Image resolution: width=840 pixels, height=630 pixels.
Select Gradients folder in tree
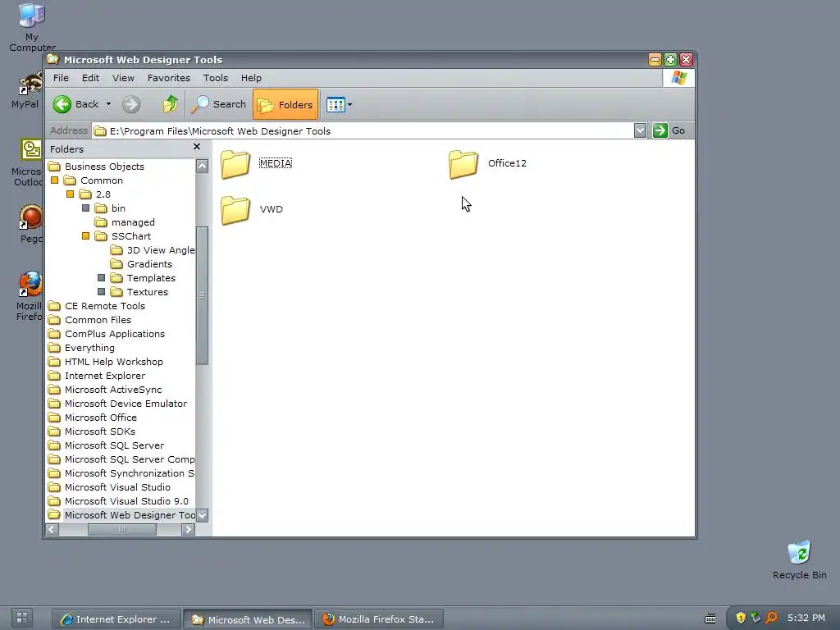click(141, 264)
